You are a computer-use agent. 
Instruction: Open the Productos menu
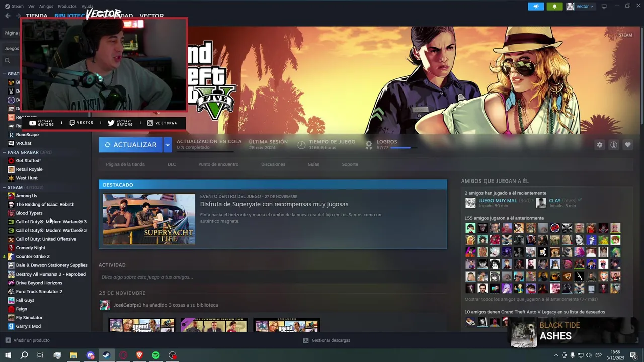click(x=67, y=6)
